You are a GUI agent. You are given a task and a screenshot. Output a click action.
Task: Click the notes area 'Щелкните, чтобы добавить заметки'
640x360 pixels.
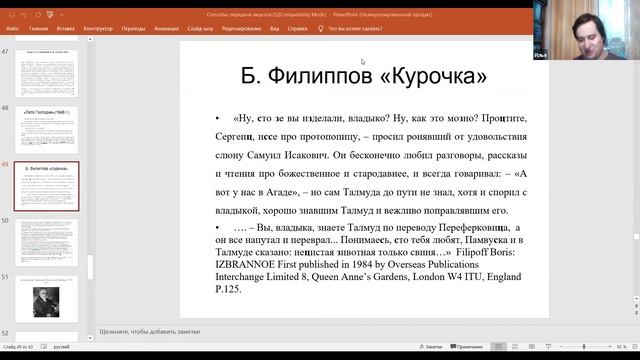coord(150,332)
